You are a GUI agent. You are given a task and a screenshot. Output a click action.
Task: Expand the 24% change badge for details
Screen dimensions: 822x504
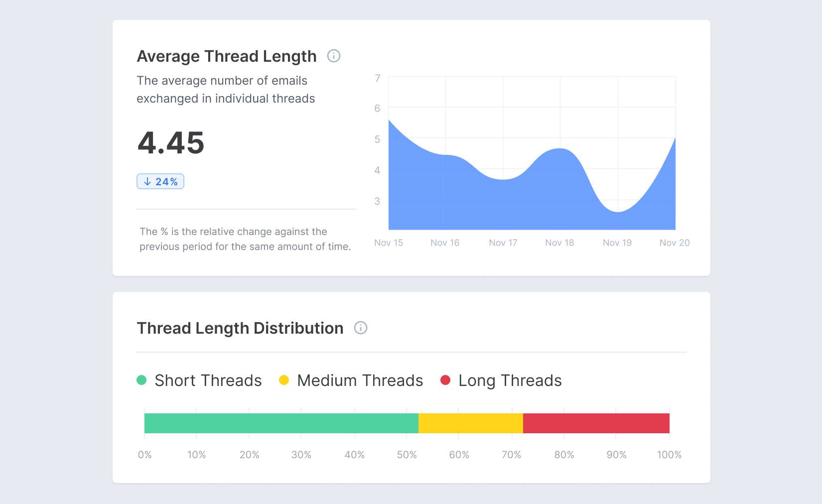tap(160, 181)
